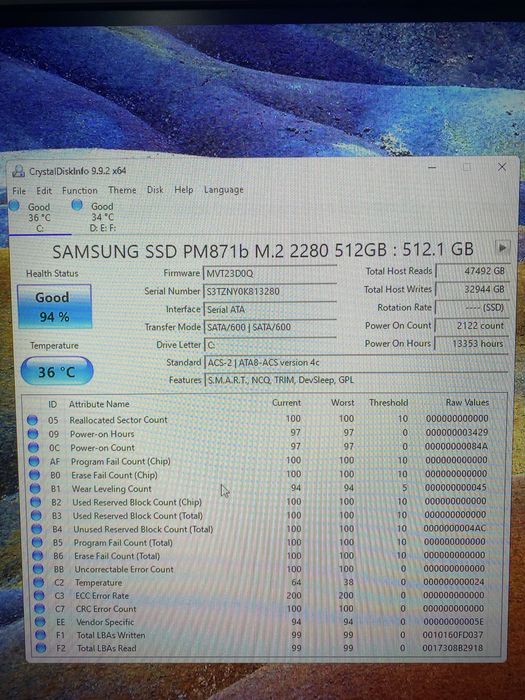Image resolution: width=525 pixels, height=700 pixels.
Task: Click status orb for Erase Fail Count (Total)
Action: (38, 556)
